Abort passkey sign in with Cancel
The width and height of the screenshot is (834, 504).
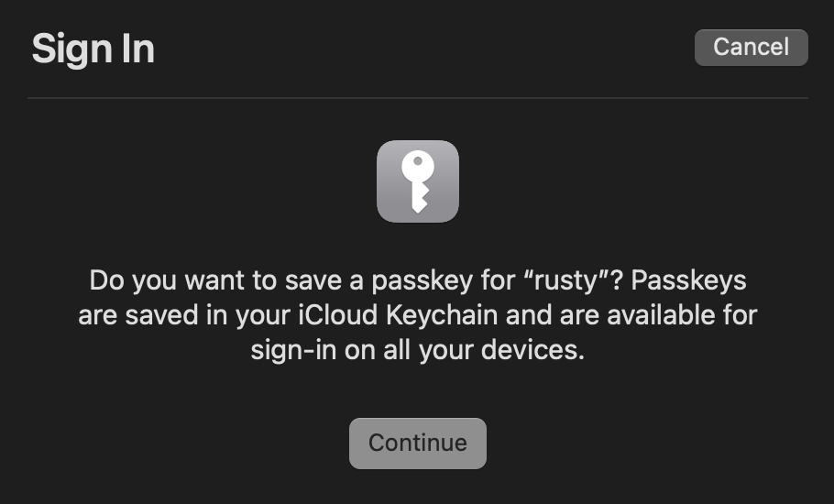click(751, 48)
